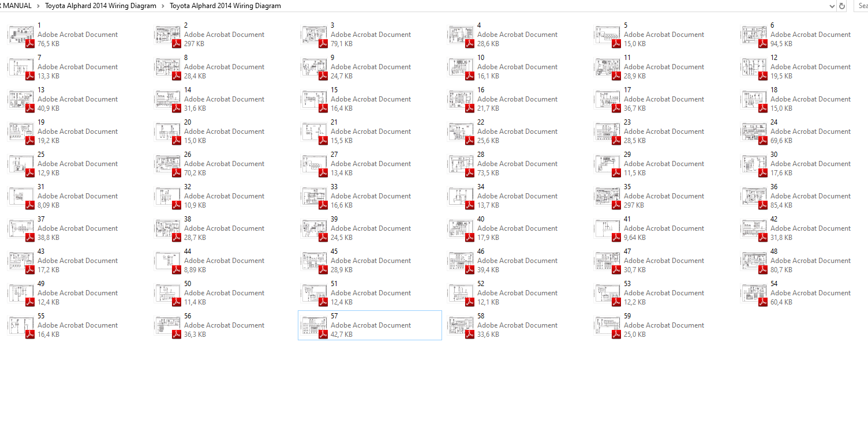Select file name 15
This screenshot has width=868, height=432.
coord(334,90)
